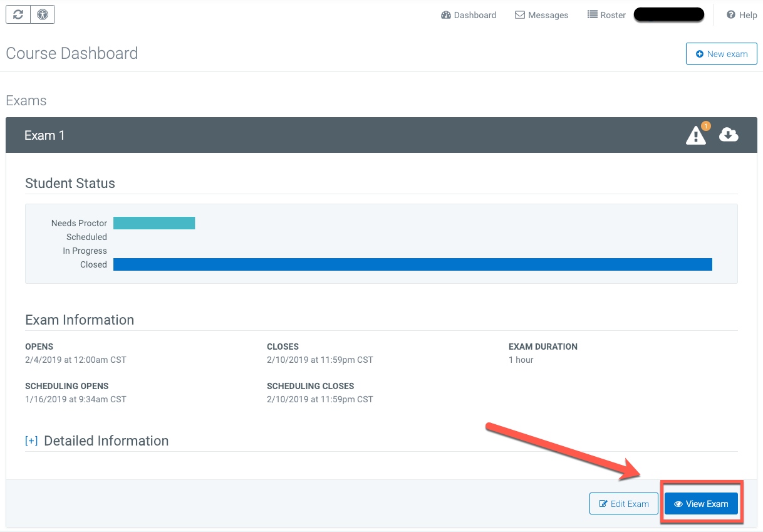Open Dashboard in the top navigation
This screenshot has height=532, width=763.
(469, 15)
